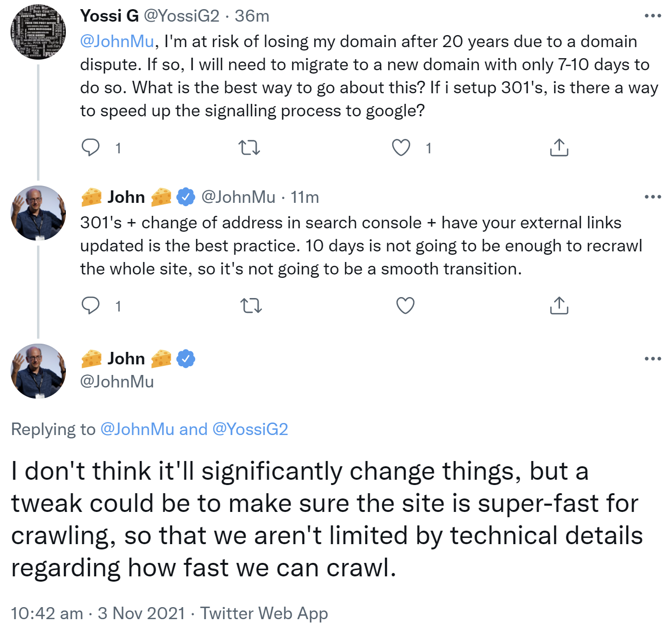Open the Twitter Web App source link
This screenshot has width=672, height=635.
tap(264, 613)
